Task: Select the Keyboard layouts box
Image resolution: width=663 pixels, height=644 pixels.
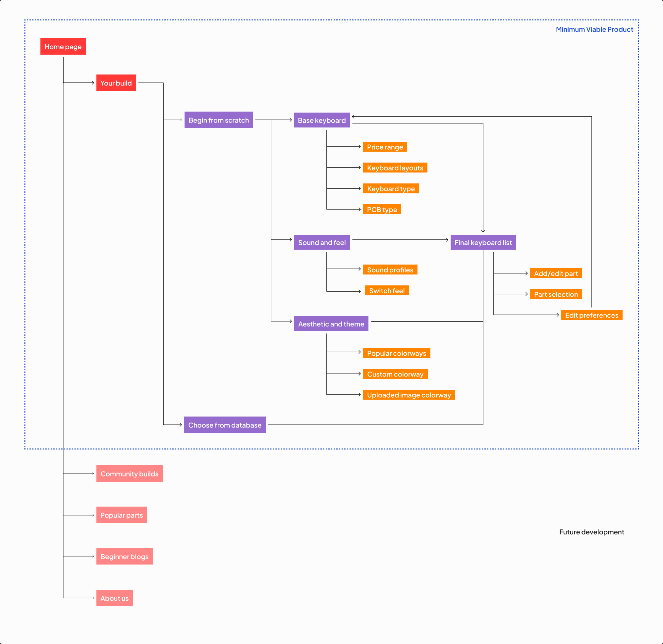Action: [395, 168]
